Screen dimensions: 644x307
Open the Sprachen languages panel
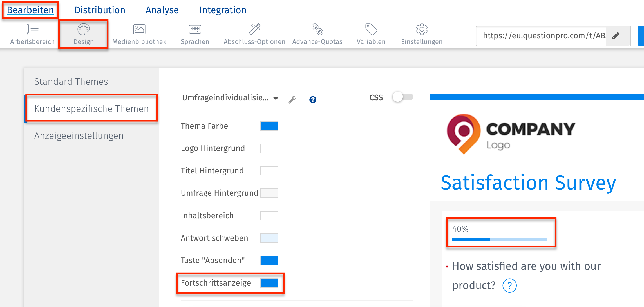(195, 34)
